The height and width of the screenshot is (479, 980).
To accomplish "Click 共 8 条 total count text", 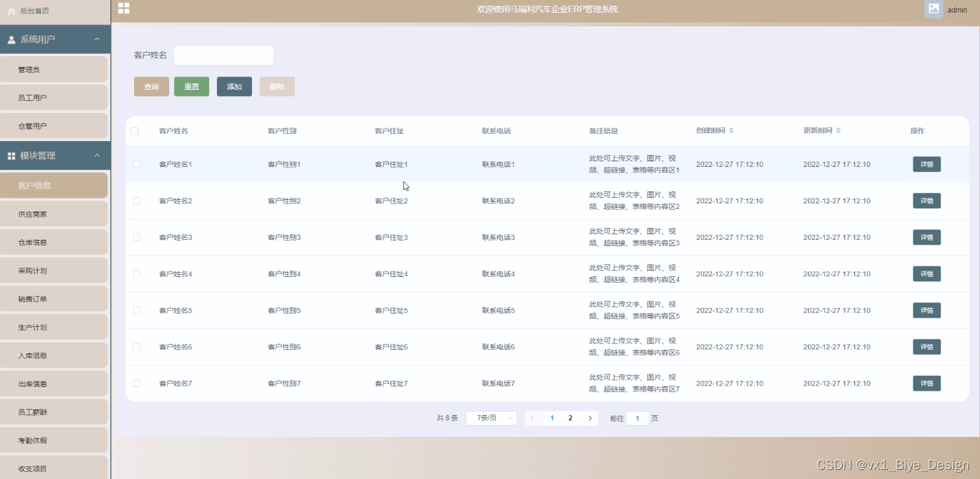I will click(447, 418).
